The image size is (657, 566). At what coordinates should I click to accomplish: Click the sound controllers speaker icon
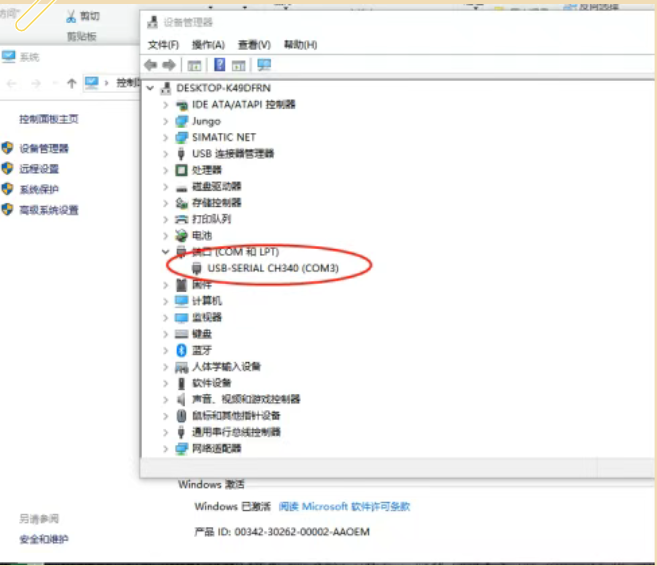(x=181, y=400)
